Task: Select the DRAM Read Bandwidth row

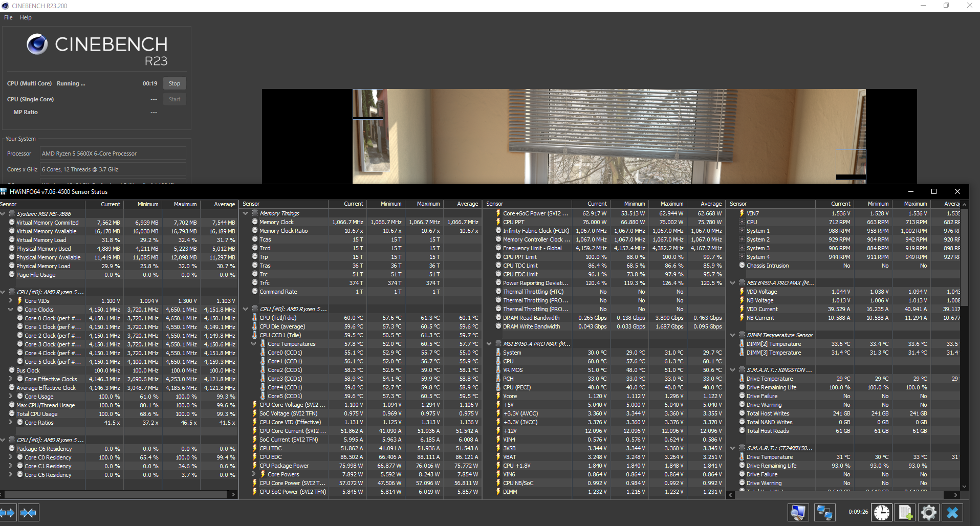Action: pyautogui.click(x=604, y=318)
